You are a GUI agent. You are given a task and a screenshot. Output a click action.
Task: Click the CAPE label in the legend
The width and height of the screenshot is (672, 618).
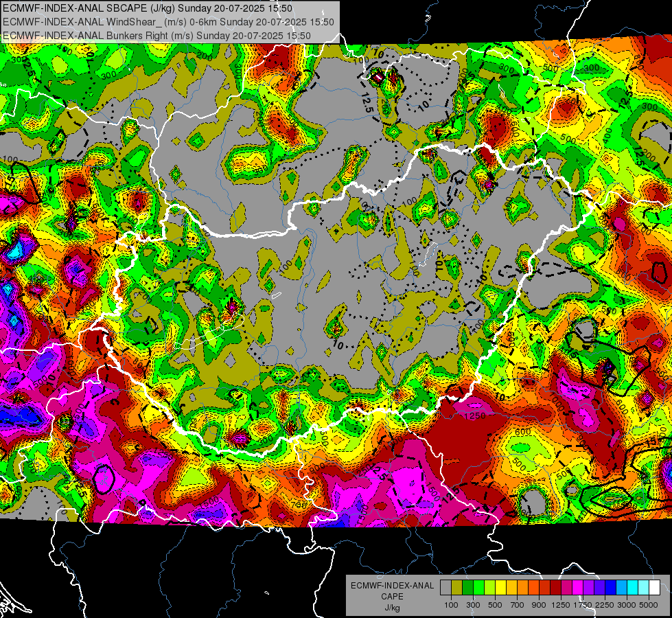click(x=392, y=597)
